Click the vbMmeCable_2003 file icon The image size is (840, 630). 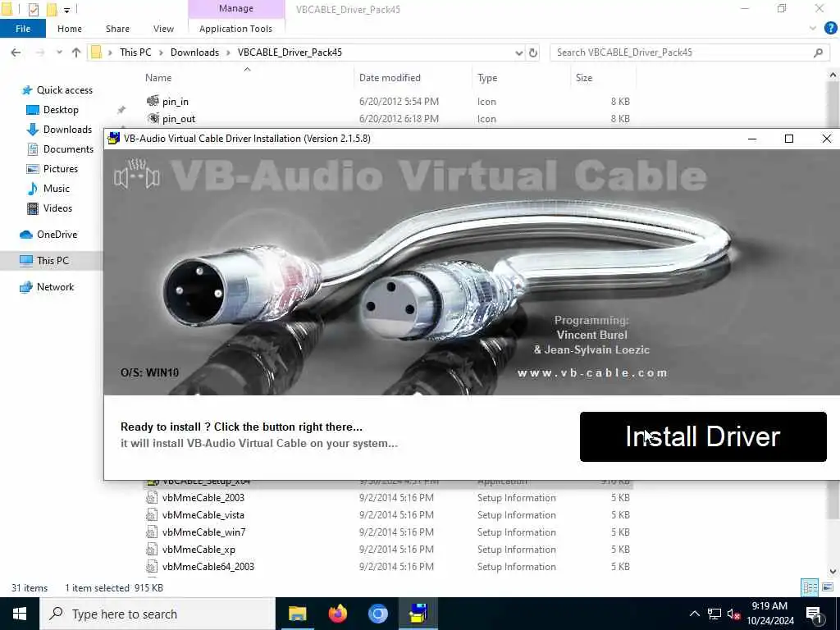click(152, 498)
